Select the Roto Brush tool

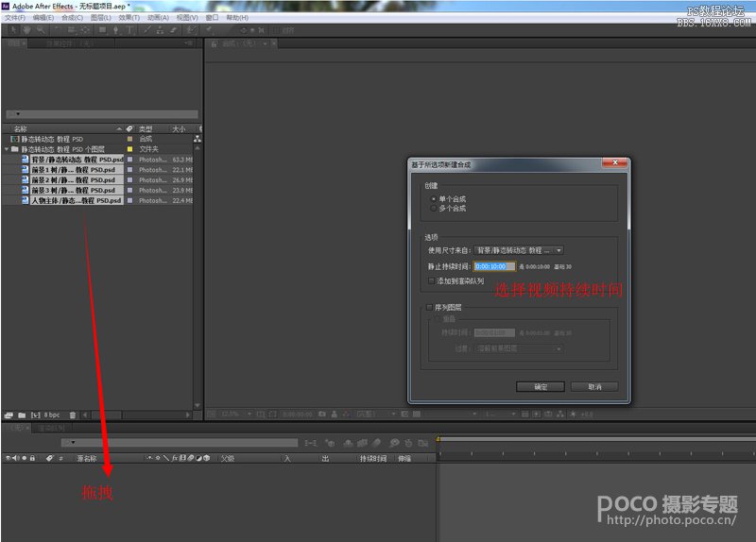coord(191,30)
